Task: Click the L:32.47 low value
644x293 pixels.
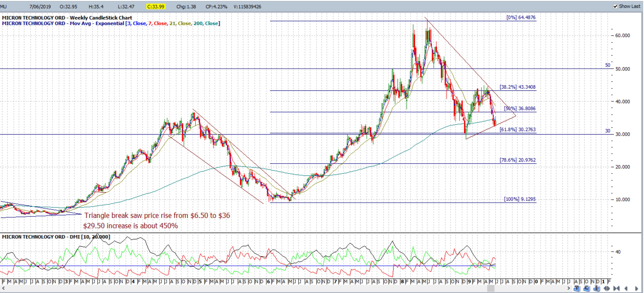Action: (126, 7)
